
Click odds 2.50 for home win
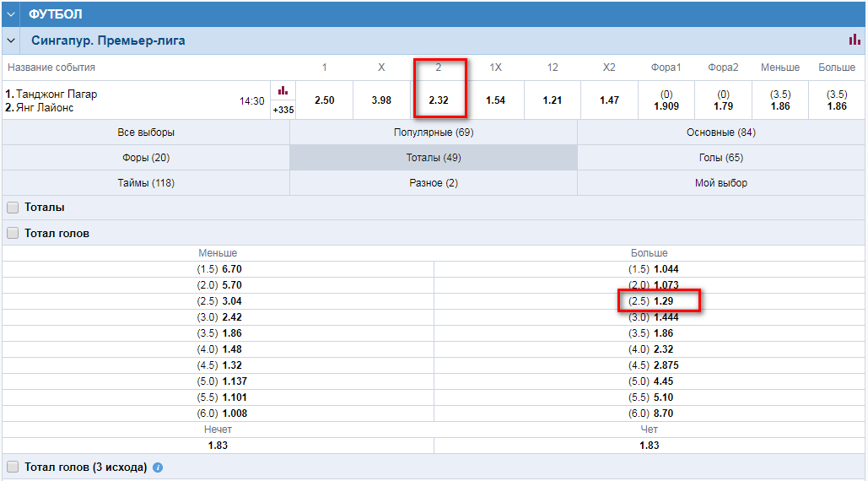coord(324,100)
